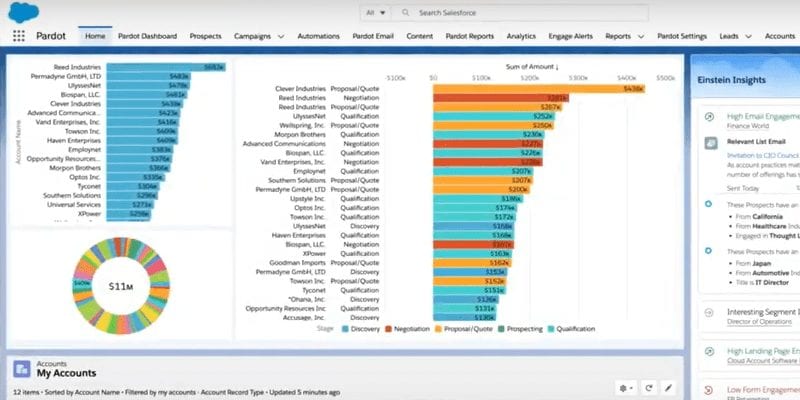800x400 pixels.
Task: Click the Prospecting legend swatch
Action: click(501, 329)
